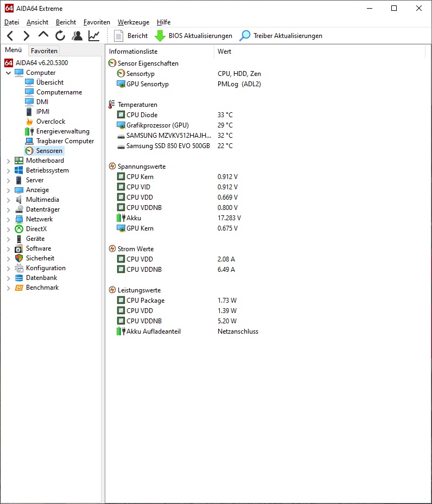Screen dimensions: 432x504
Task: Click the Overclock flame icon
Action: (29, 122)
